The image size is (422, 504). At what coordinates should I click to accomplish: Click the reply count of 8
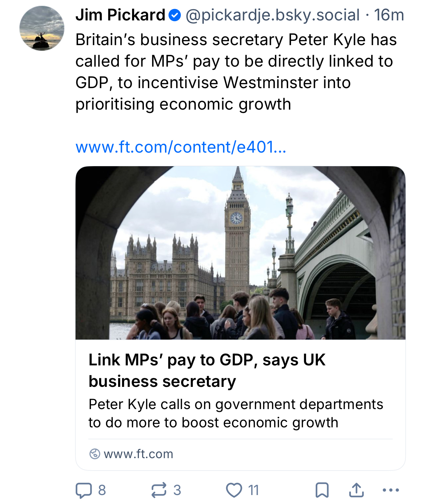(x=102, y=490)
